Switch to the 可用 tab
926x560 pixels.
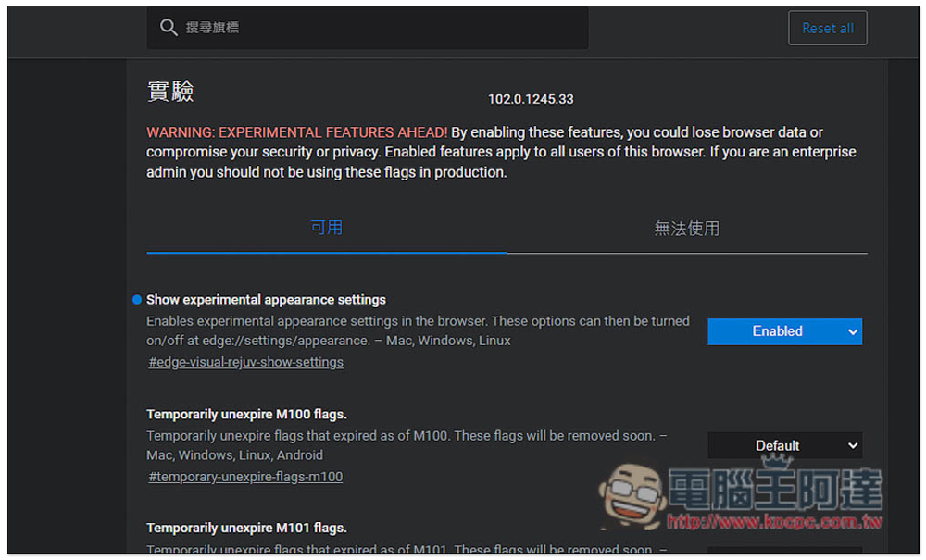pyautogui.click(x=327, y=228)
